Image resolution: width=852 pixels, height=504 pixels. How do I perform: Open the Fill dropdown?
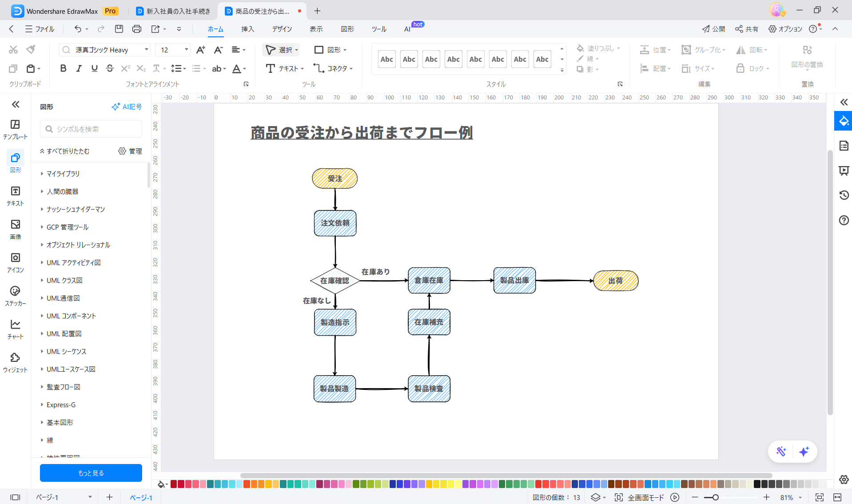point(618,48)
